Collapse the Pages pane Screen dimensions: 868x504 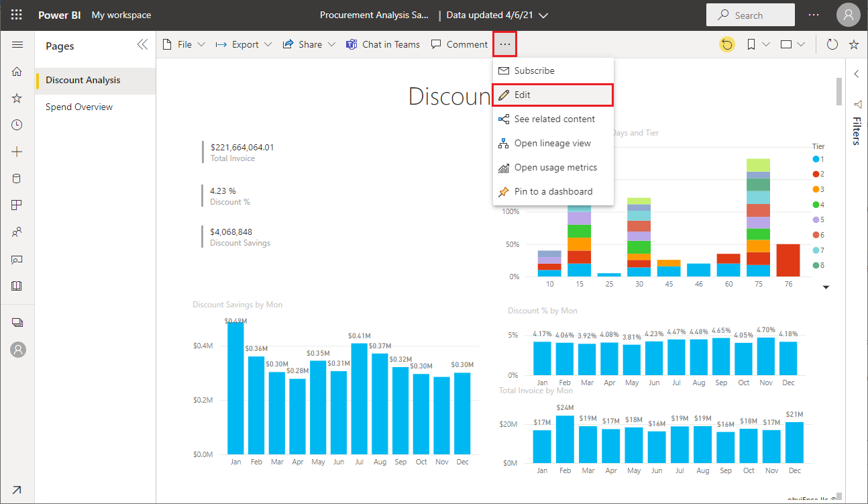(142, 45)
